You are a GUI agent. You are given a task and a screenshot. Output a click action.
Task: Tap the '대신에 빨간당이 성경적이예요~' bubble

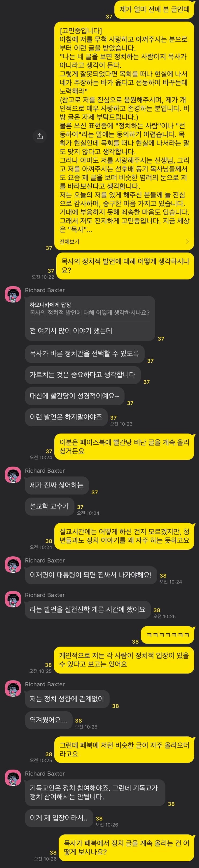pos(74,396)
